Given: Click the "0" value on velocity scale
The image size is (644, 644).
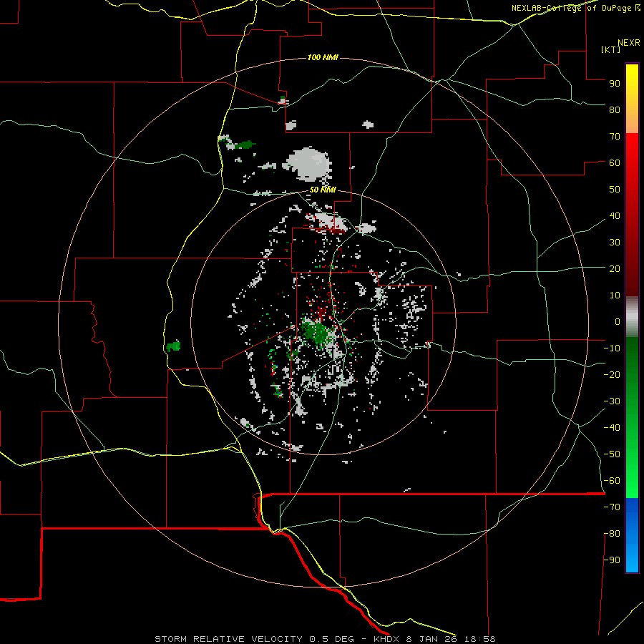Looking at the screenshot, I should coord(618,321).
